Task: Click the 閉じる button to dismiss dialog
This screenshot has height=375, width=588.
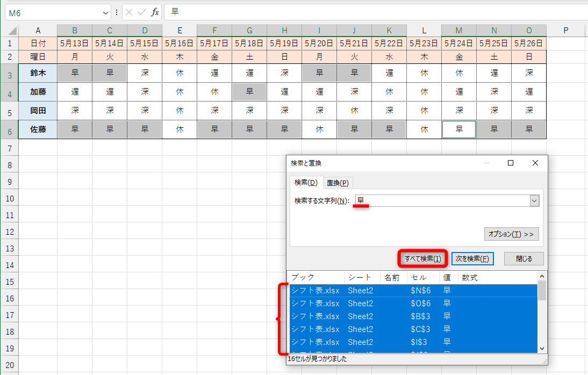Action: pyautogui.click(x=523, y=258)
